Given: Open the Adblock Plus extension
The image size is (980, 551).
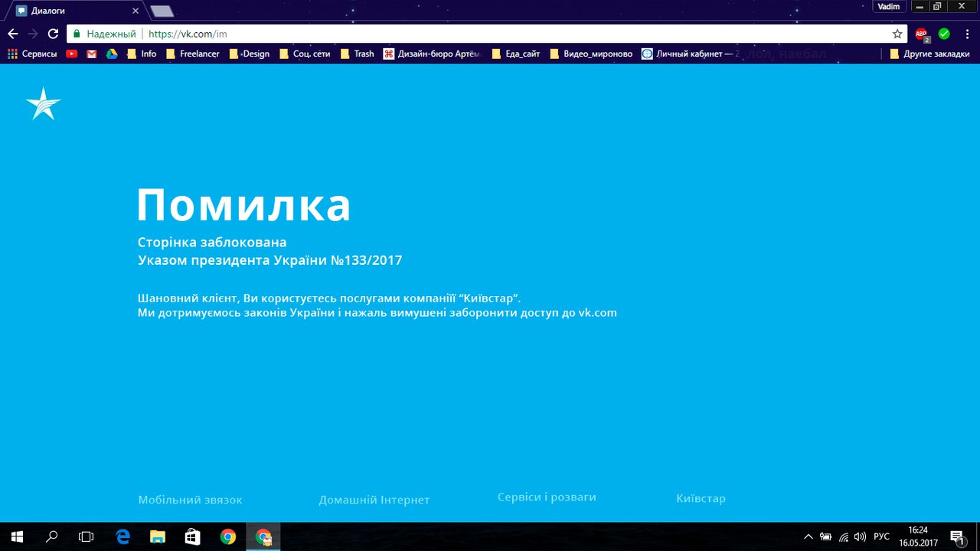Looking at the screenshot, I should point(923,34).
